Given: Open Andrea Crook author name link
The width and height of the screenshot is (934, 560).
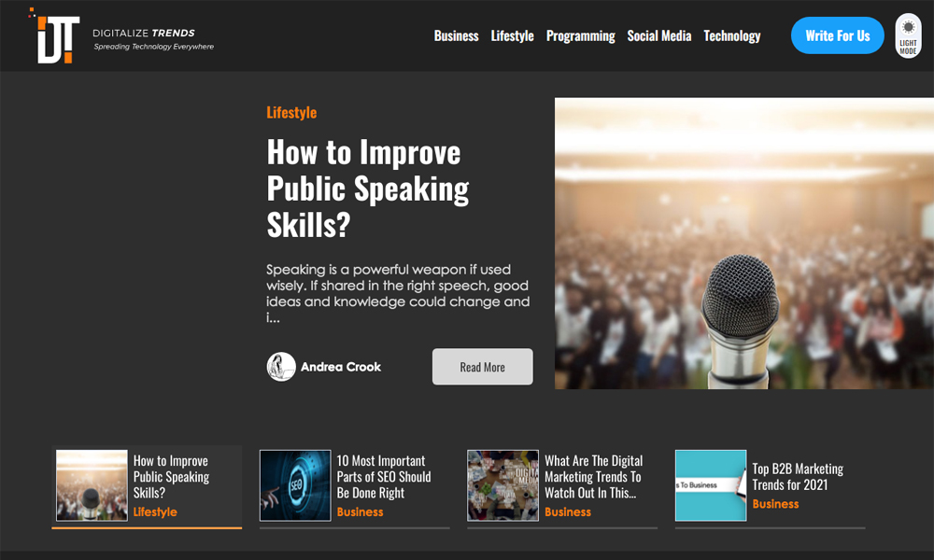Looking at the screenshot, I should click(x=340, y=367).
